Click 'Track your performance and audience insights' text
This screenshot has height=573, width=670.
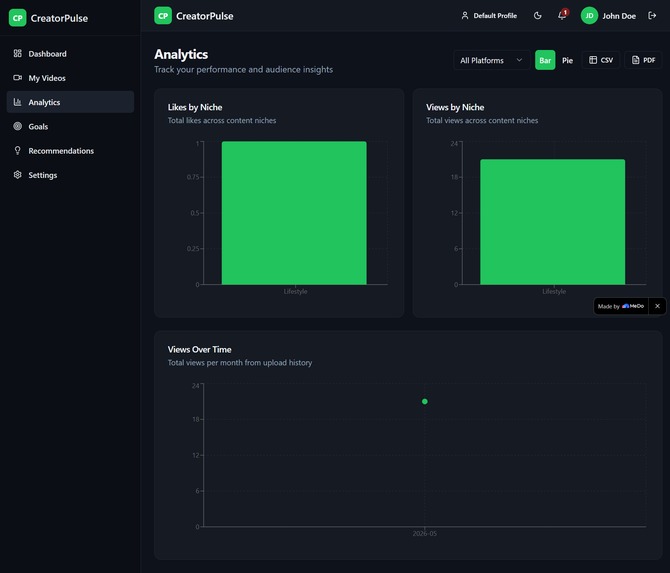(244, 69)
